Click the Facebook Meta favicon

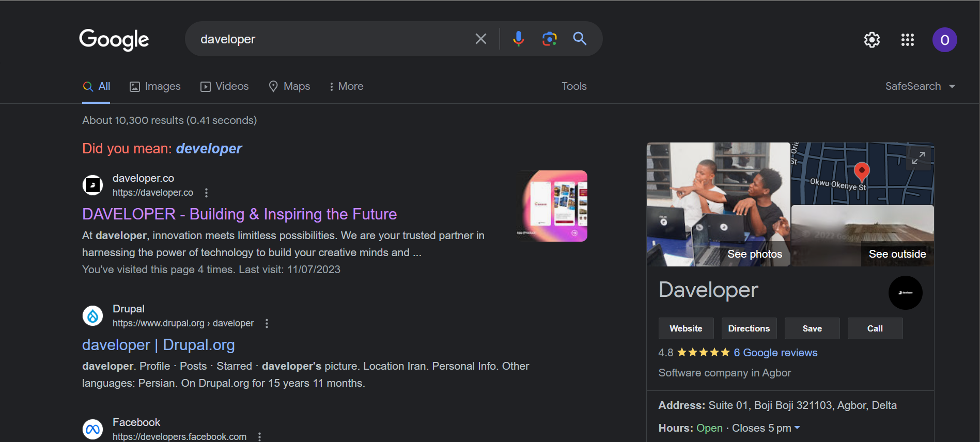[x=93, y=429]
